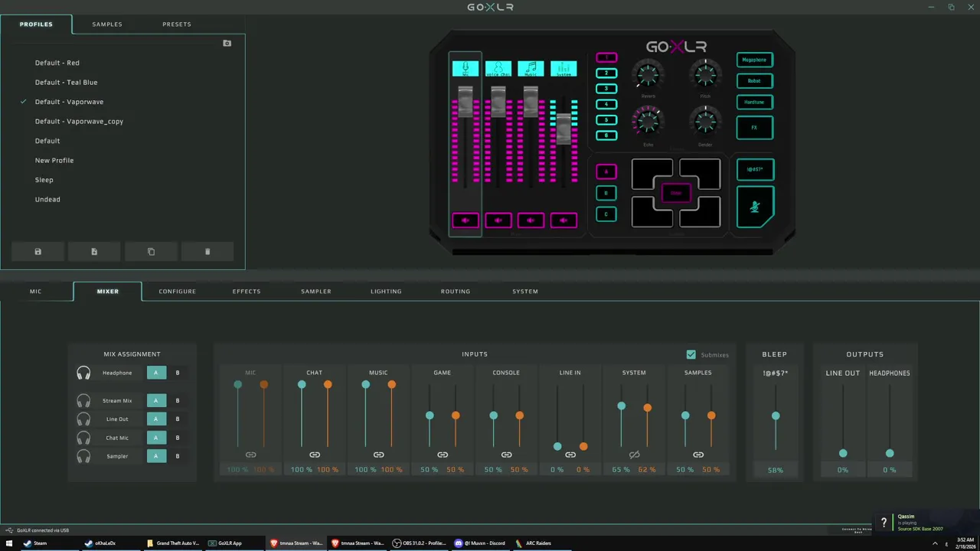Mute the Music fader on the device
980x551 pixels.
click(531, 220)
